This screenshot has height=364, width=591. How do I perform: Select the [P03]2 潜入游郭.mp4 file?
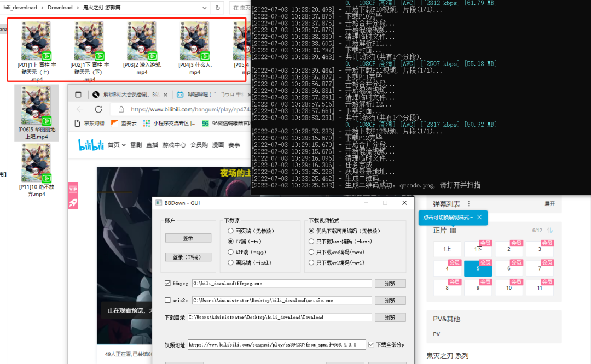pos(142,48)
